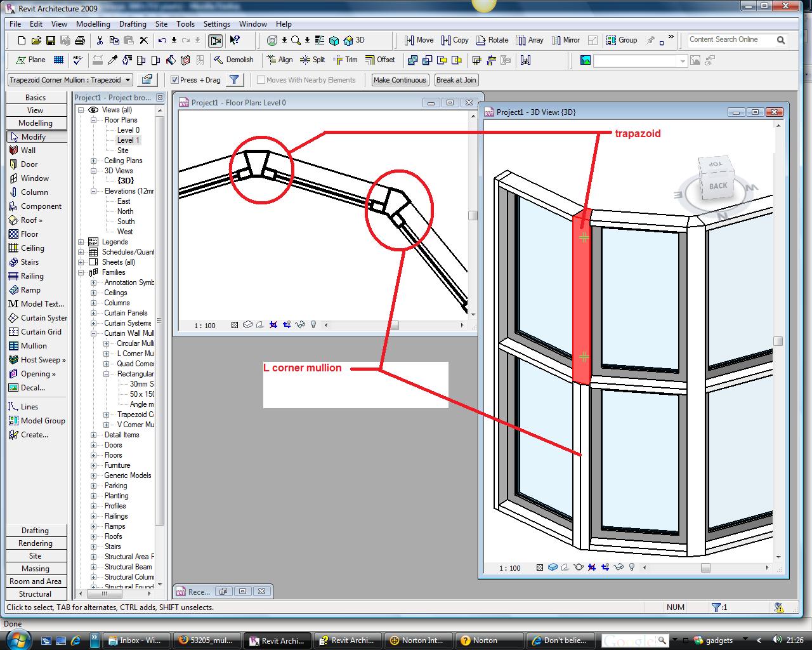Select the Stairs tool
Screen dimensions: 812x650
coord(29,262)
